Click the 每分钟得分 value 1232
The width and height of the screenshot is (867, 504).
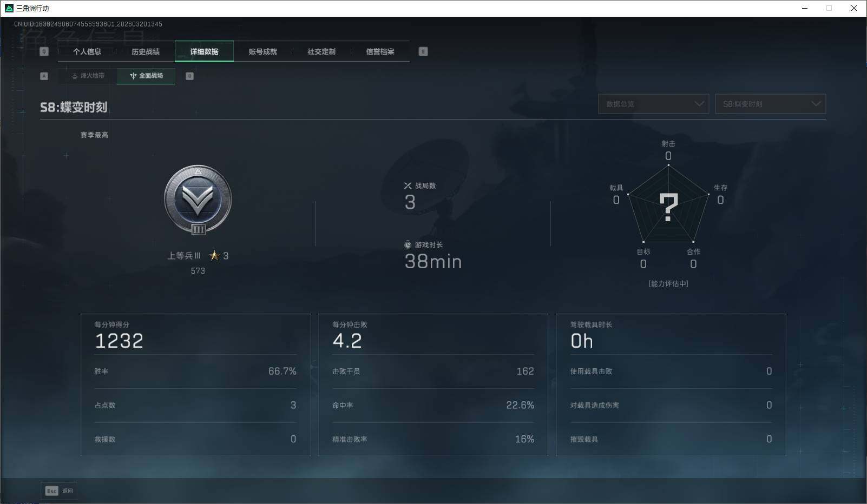pyautogui.click(x=119, y=341)
